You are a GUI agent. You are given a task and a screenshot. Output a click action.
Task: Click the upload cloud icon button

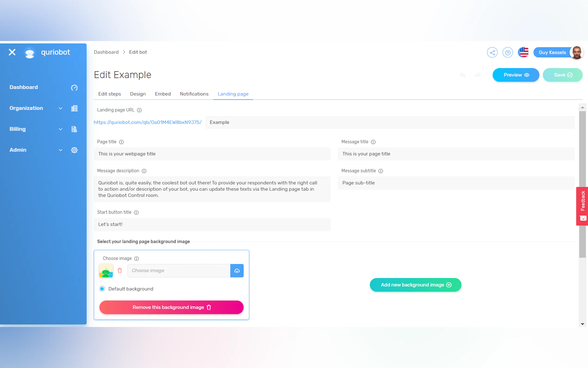coord(237,271)
